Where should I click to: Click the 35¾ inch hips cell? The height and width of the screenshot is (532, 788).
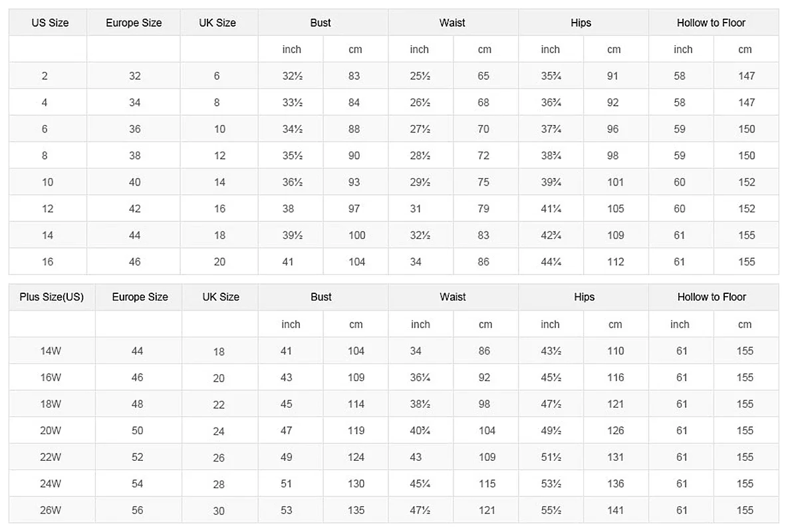click(x=551, y=76)
